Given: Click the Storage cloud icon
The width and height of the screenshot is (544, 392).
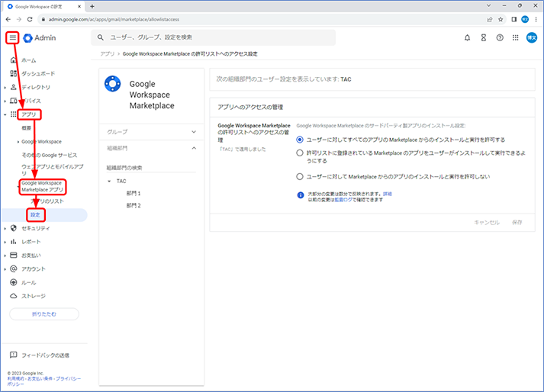Looking at the screenshot, I should click(14, 296).
